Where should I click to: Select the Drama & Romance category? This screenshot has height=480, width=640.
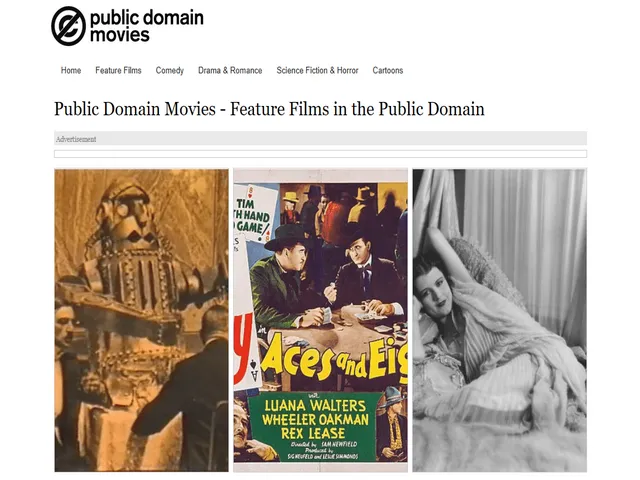230,70
